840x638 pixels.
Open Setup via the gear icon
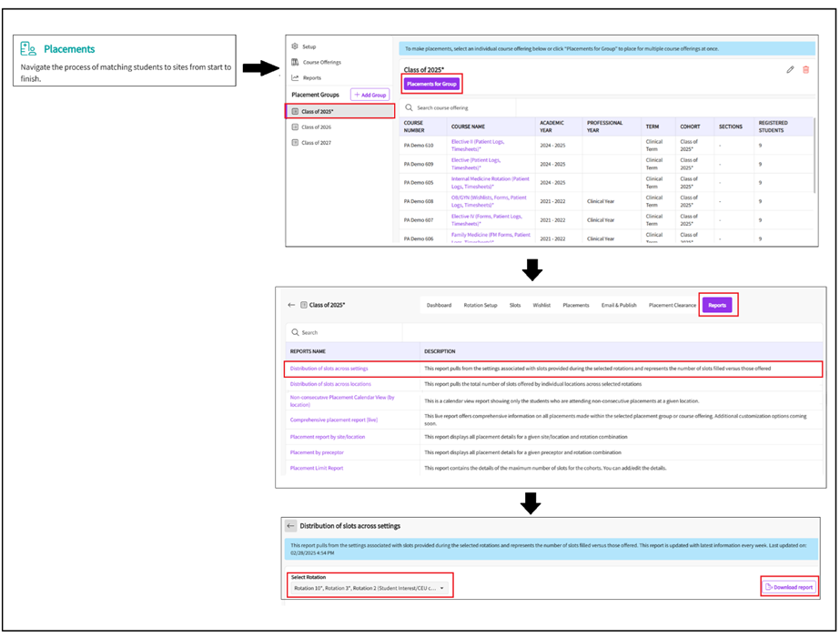coord(295,46)
